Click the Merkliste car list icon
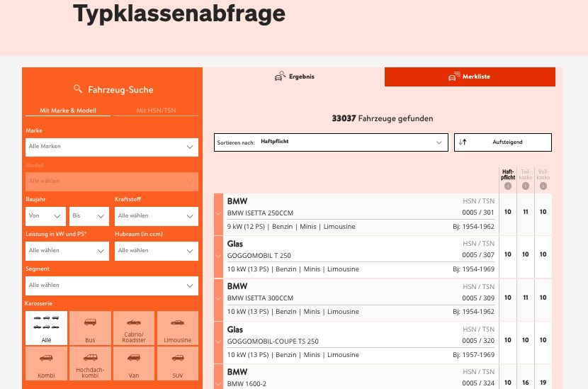588x389 pixels. click(454, 76)
